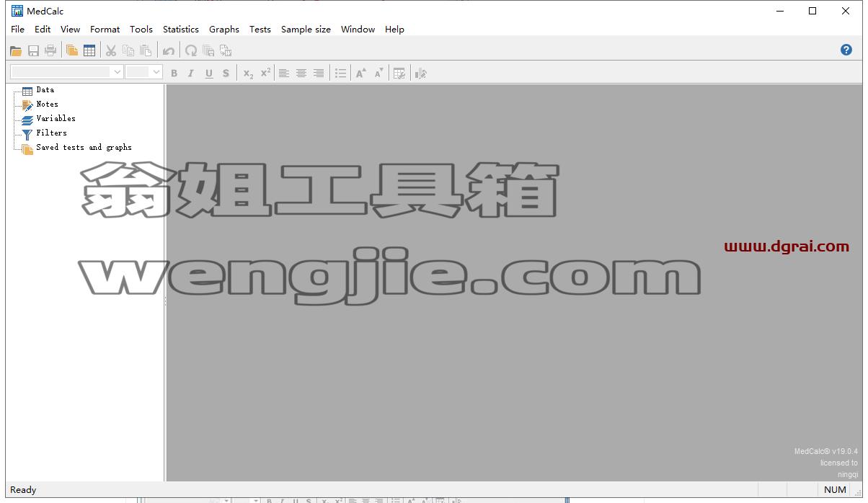The image size is (868, 503).
Task: Click the NUM indicator in status bar
Action: coord(835,490)
